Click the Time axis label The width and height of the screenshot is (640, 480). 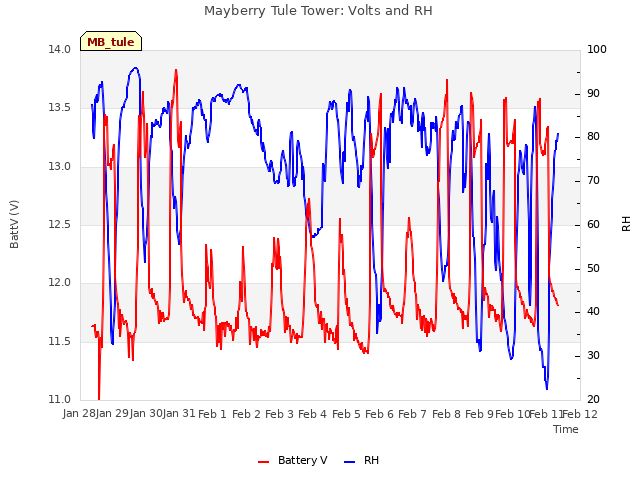pos(566,429)
